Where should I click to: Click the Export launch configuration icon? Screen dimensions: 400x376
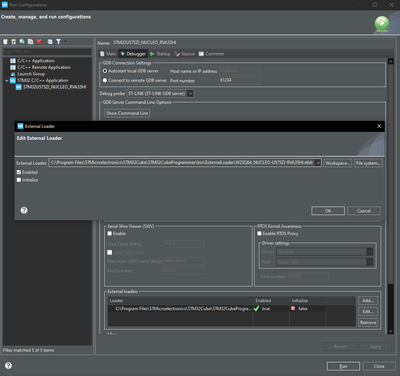tap(22, 42)
